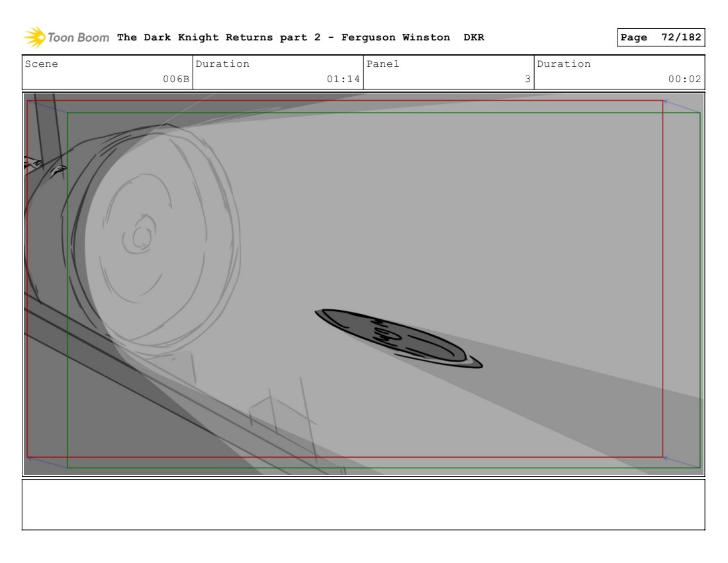728x563 pixels.
Task: Select the panel number '3'
Action: [527, 79]
